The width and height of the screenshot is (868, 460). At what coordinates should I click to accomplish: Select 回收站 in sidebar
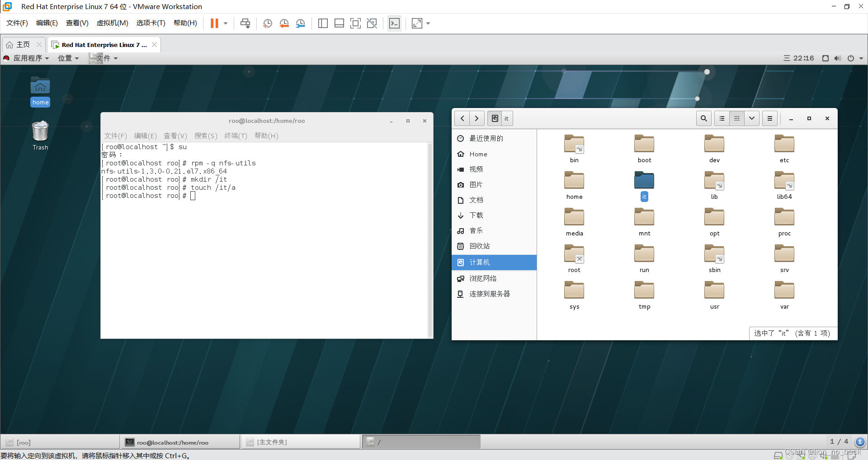[x=494, y=246]
